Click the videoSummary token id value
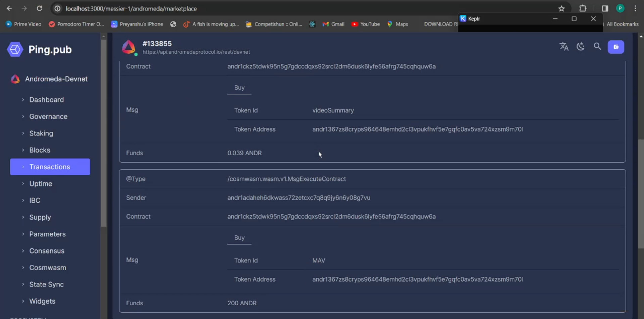 pyautogui.click(x=333, y=110)
